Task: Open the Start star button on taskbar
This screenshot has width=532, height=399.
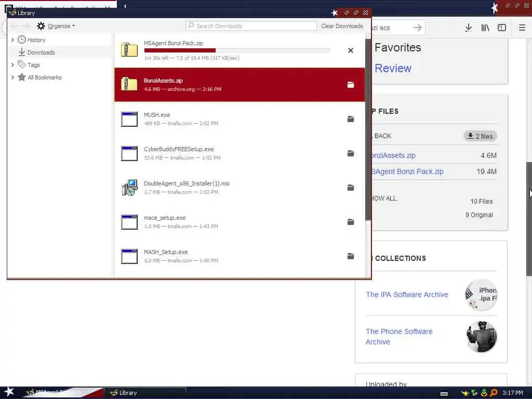Action: [9, 392]
